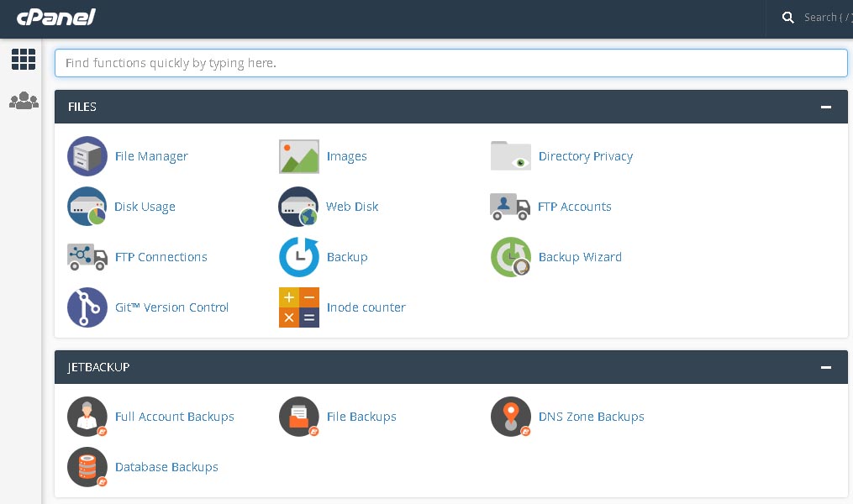This screenshot has height=504, width=853.
Task: Open the Inode counter link
Action: click(366, 307)
